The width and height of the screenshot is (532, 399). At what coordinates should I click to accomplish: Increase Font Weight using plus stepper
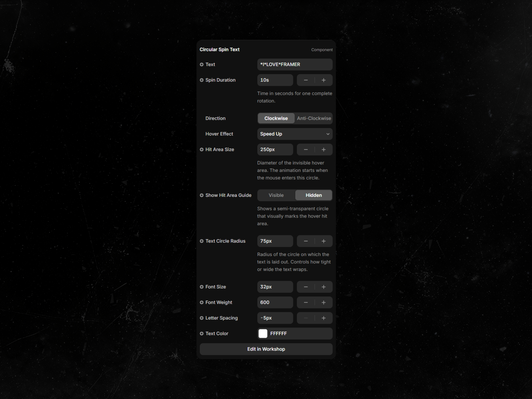(324, 303)
